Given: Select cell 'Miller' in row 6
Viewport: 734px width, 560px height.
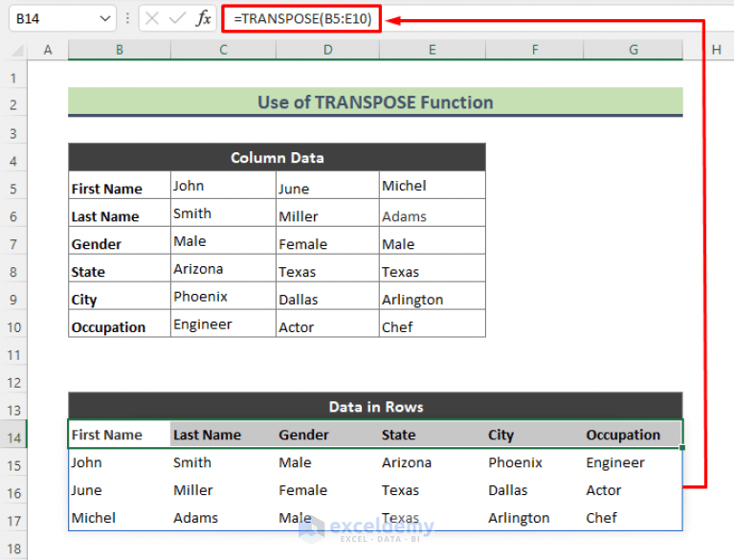Looking at the screenshot, I should coord(327,213).
